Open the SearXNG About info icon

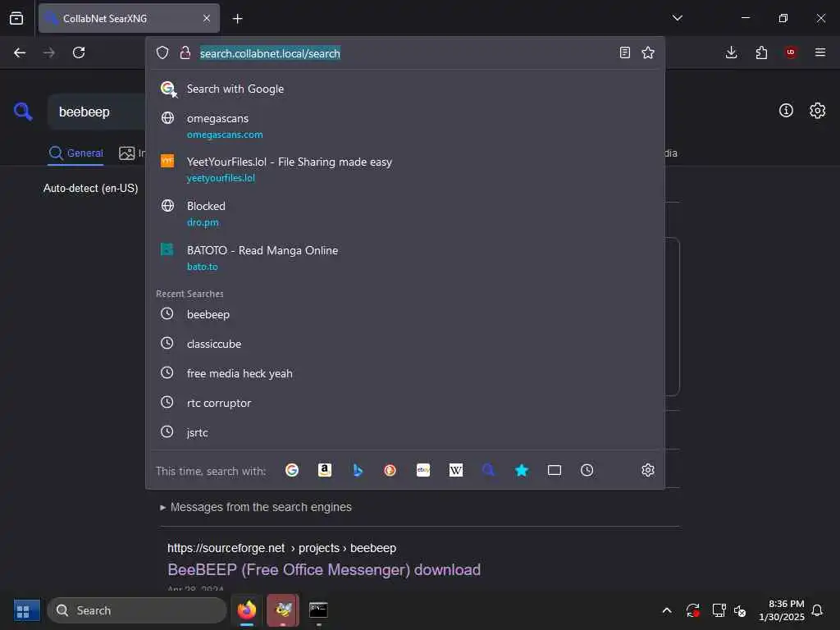(x=786, y=111)
